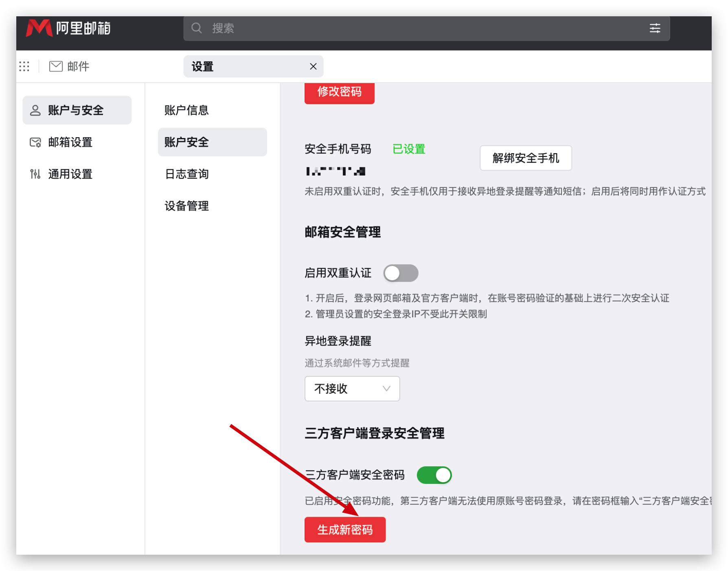Expand the 异地登录提醒 dropdown

[352, 389]
